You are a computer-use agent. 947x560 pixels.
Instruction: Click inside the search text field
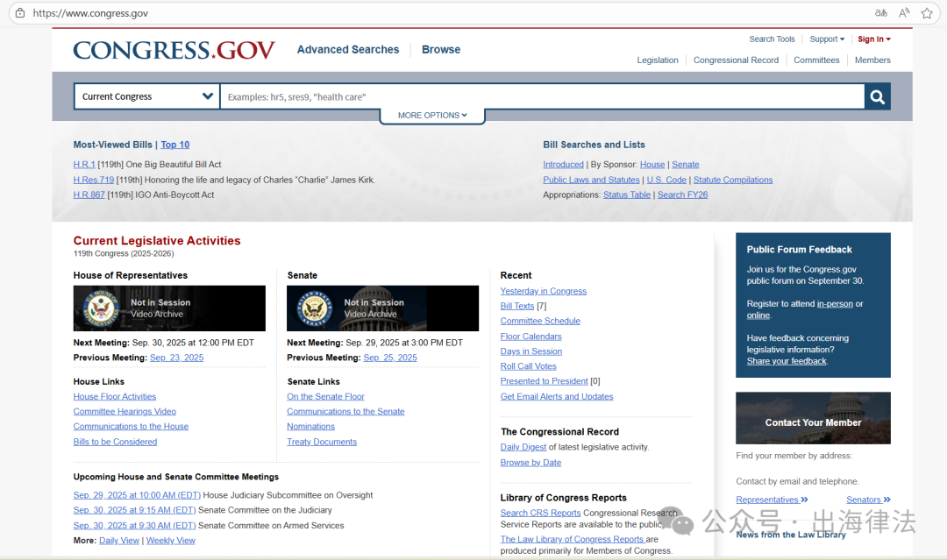click(543, 96)
